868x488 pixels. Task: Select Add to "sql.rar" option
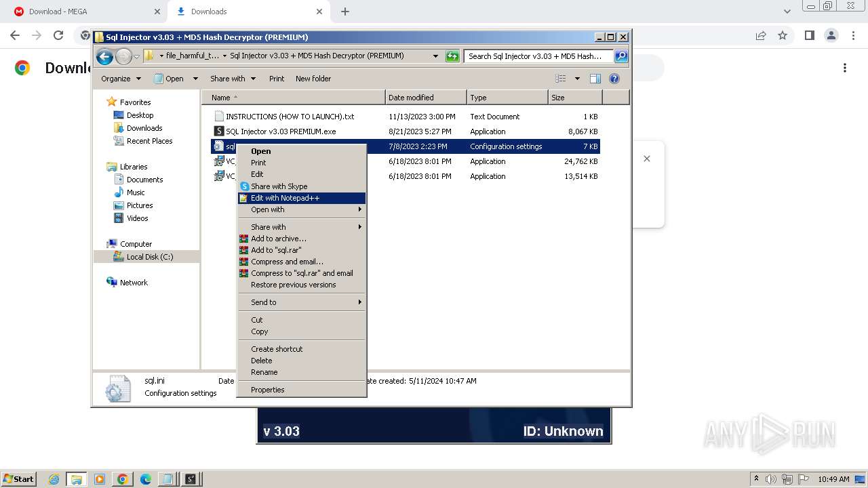[x=302, y=250]
